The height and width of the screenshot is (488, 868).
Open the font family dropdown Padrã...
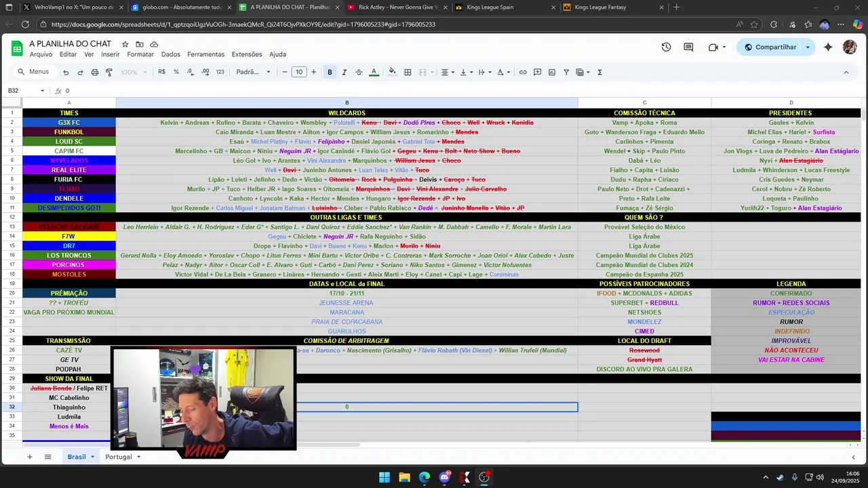[253, 72]
